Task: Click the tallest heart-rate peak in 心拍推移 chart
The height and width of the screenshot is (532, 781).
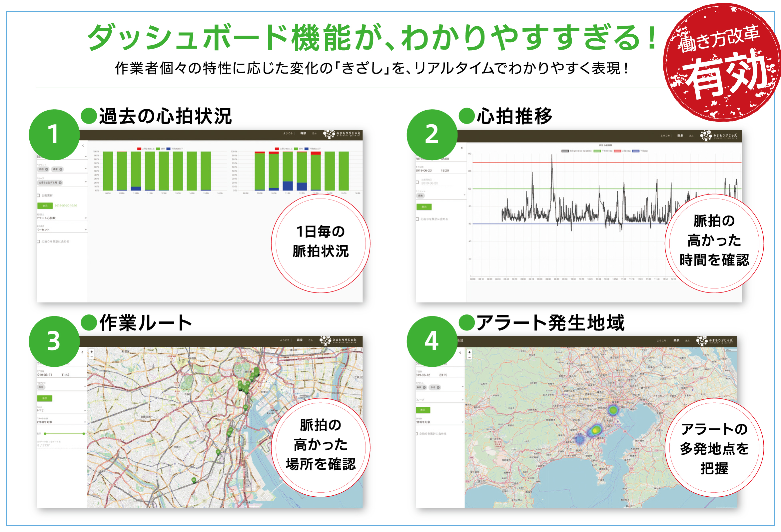Action: 552,156
